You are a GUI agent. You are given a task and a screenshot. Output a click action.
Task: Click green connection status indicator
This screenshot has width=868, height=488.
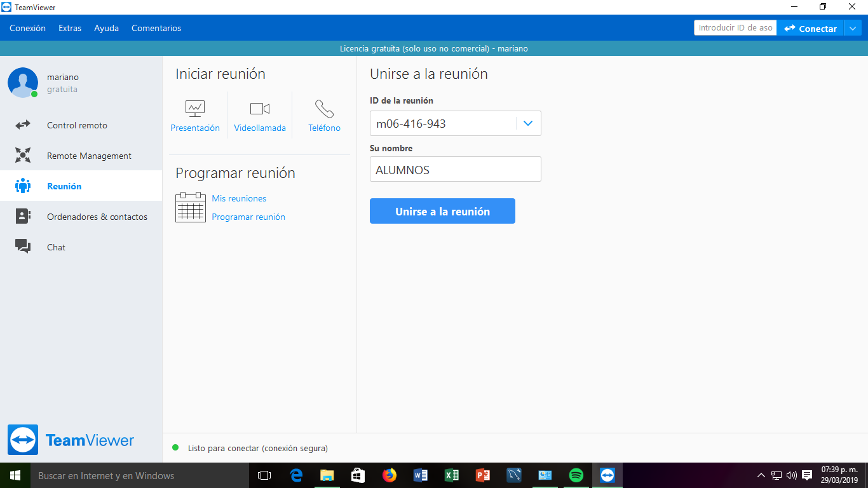coord(175,448)
